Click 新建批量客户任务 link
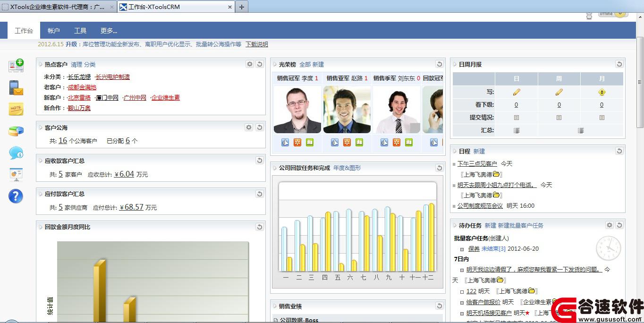644x323 pixels. [x=521, y=225]
